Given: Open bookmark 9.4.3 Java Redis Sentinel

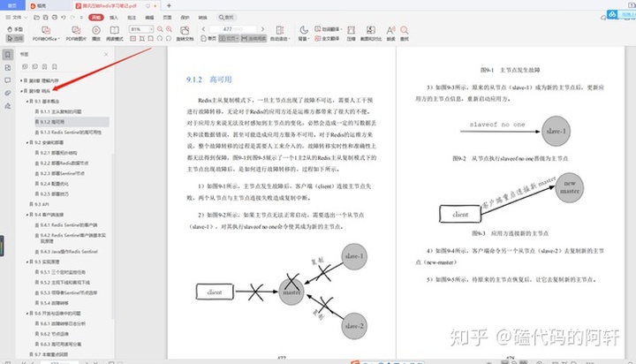Looking at the screenshot, I should [x=66, y=252].
